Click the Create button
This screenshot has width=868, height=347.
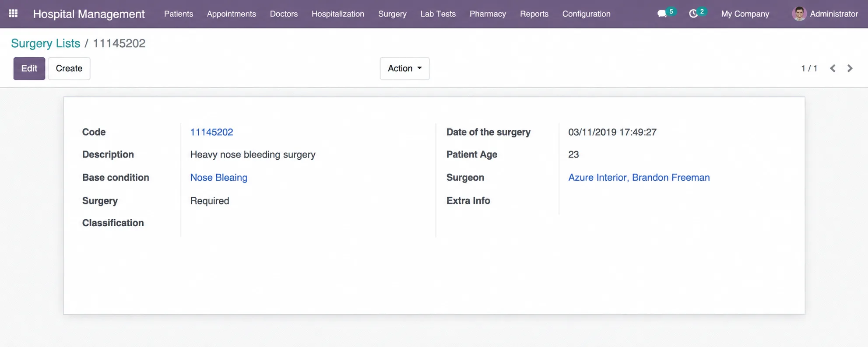point(69,68)
